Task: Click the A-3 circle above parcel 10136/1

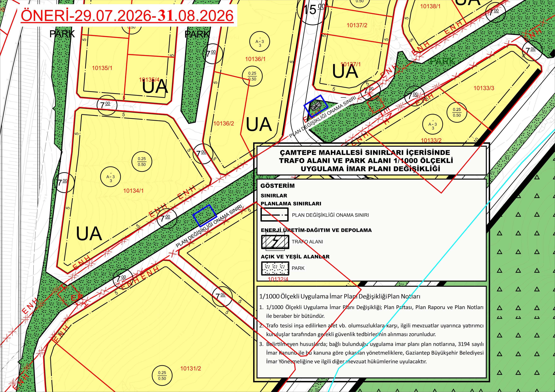Action: 260,42
